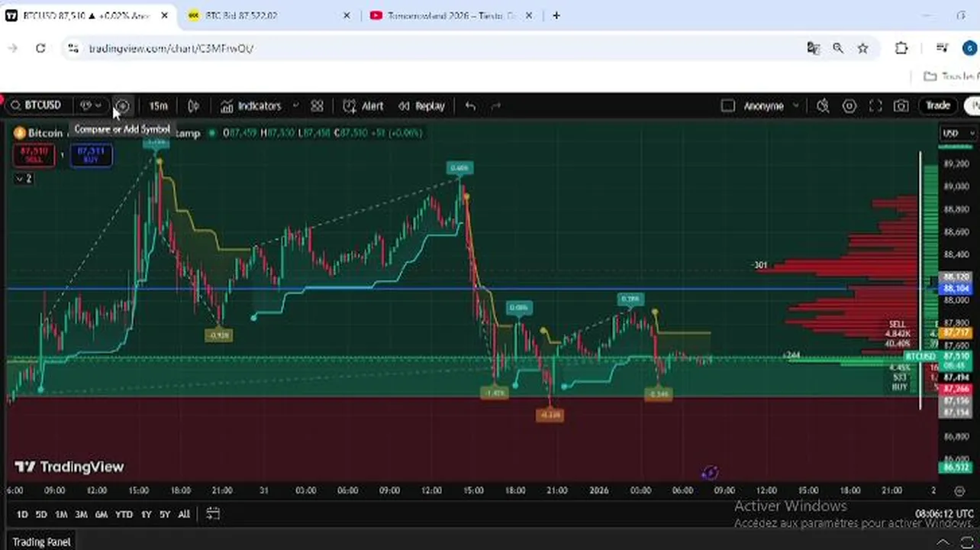Open time axis settings gear
This screenshot has width=980, height=550.
[960, 490]
